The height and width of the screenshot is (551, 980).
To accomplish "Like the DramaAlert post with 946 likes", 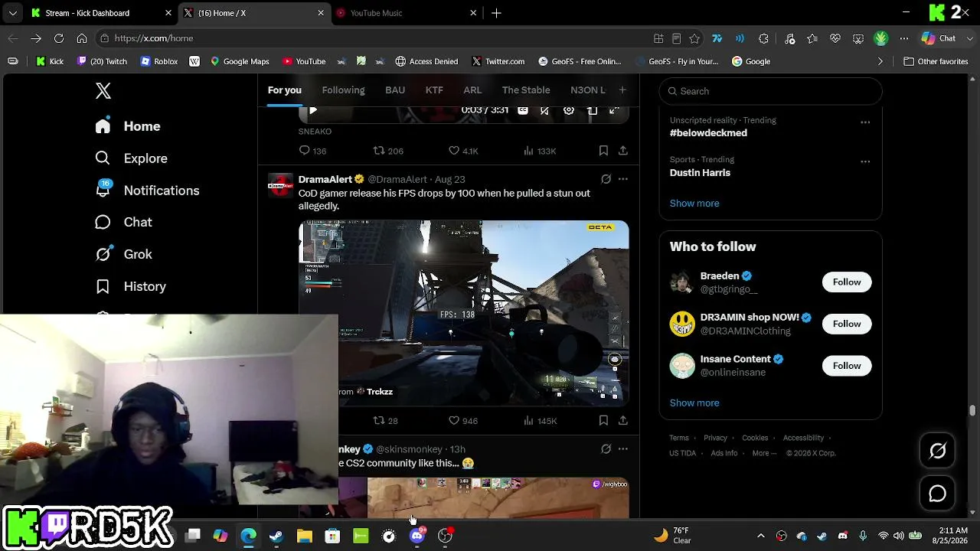I will click(463, 420).
